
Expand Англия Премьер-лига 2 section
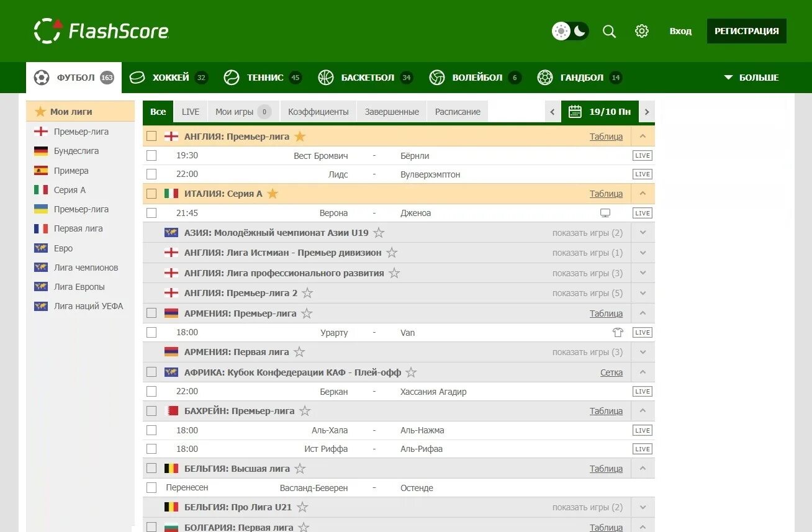tap(643, 293)
